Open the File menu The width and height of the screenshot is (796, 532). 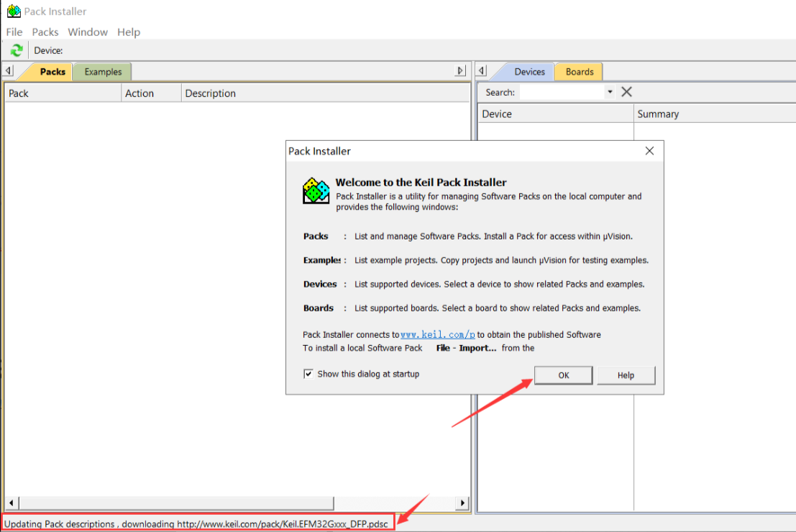(x=14, y=32)
